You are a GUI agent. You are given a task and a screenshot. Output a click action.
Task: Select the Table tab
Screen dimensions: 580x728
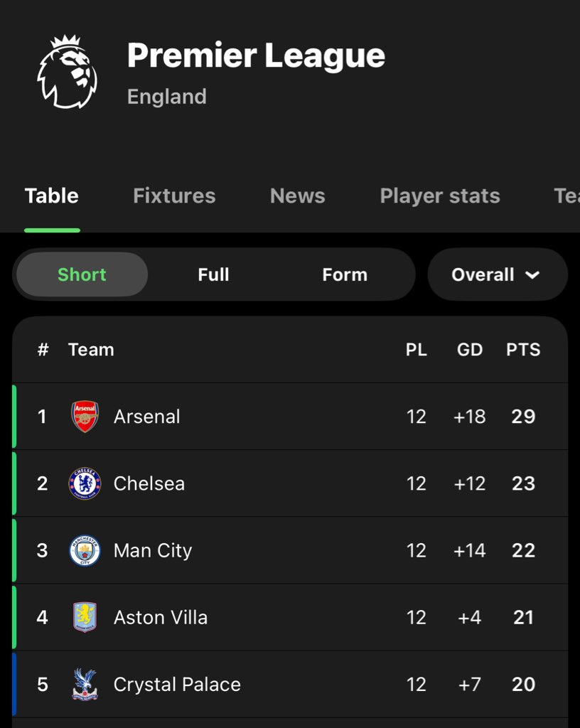point(52,196)
